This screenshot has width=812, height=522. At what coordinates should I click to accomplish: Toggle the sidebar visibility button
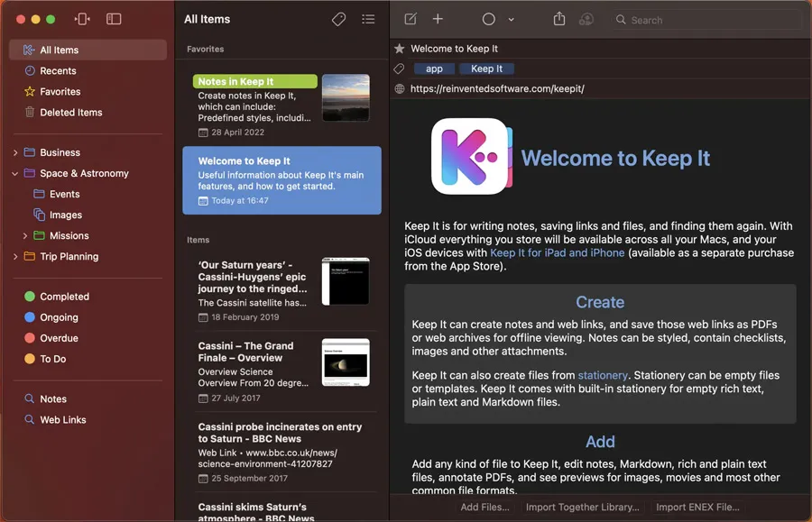pyautogui.click(x=114, y=19)
